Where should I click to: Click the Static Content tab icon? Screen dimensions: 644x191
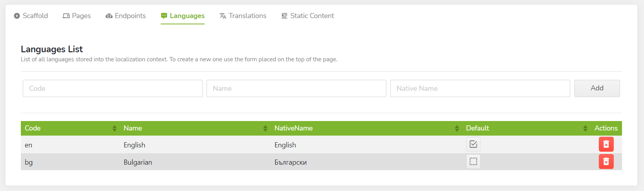pos(284,16)
